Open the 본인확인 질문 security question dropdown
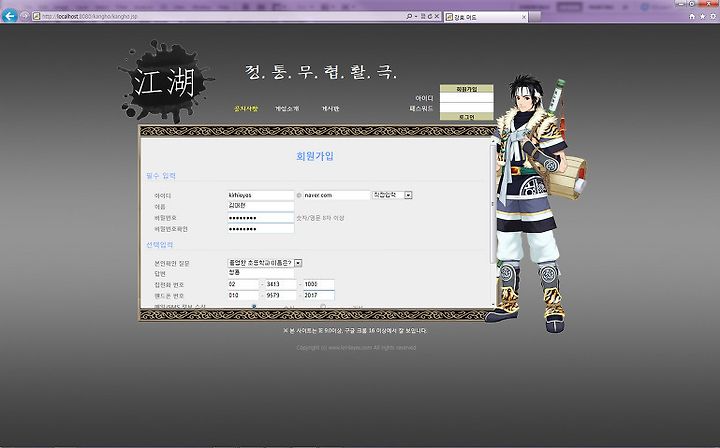 [x=265, y=263]
